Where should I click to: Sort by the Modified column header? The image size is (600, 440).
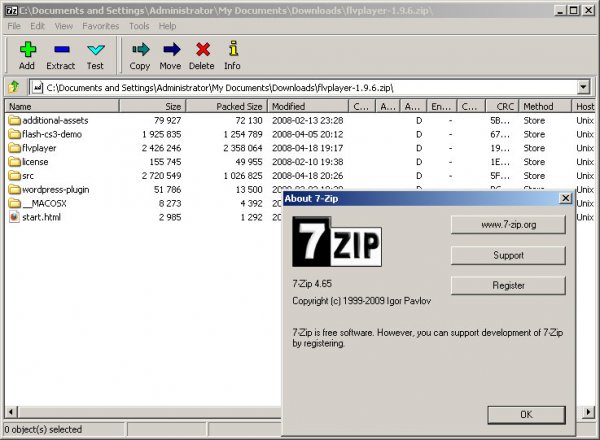click(x=308, y=106)
